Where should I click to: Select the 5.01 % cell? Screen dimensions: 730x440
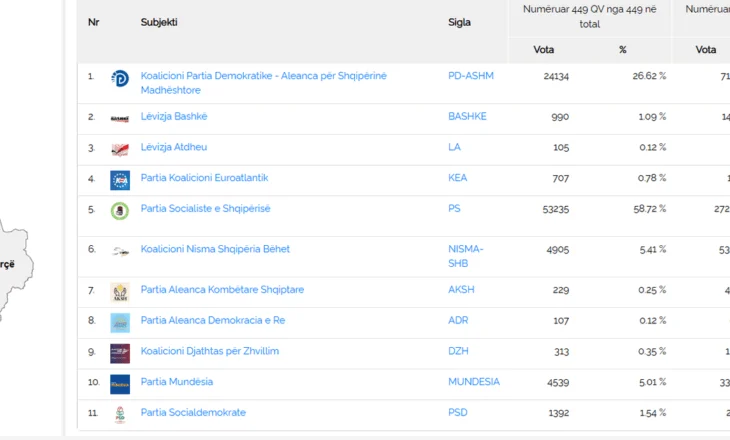pyautogui.click(x=653, y=382)
